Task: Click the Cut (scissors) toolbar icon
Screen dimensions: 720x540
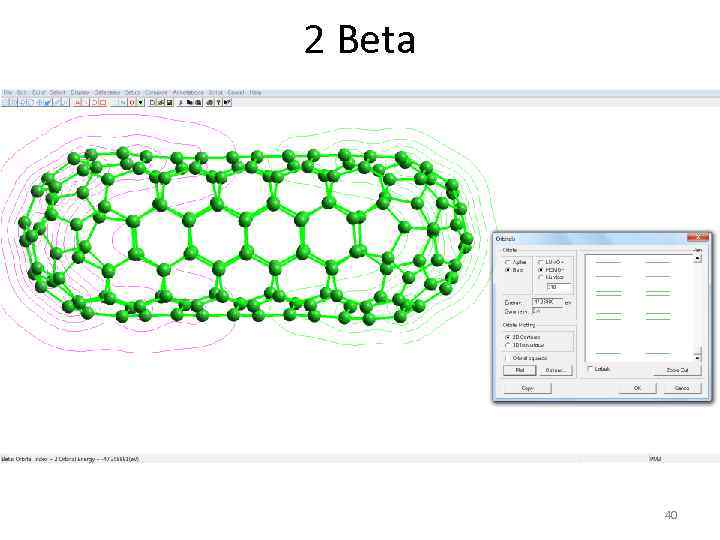Action: tap(180, 102)
